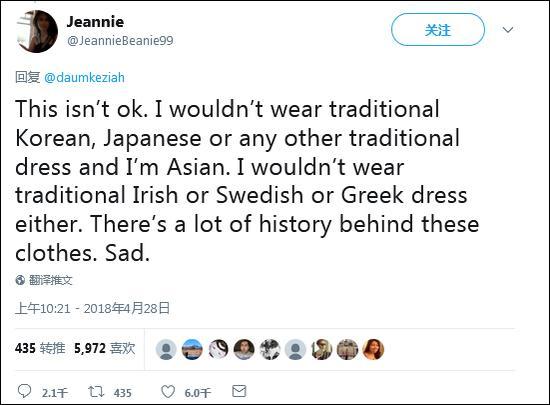The height and width of the screenshot is (405, 550).
Task: Follow Jeannie with the 关注 button
Action: (x=438, y=30)
